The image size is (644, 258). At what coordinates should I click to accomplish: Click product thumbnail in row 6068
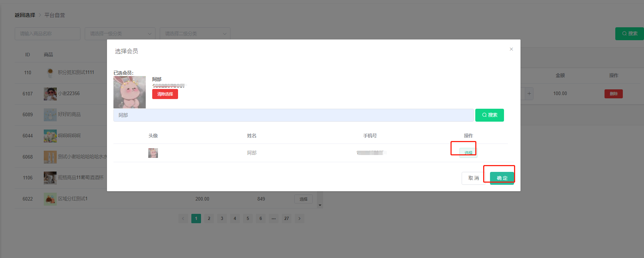coord(50,157)
